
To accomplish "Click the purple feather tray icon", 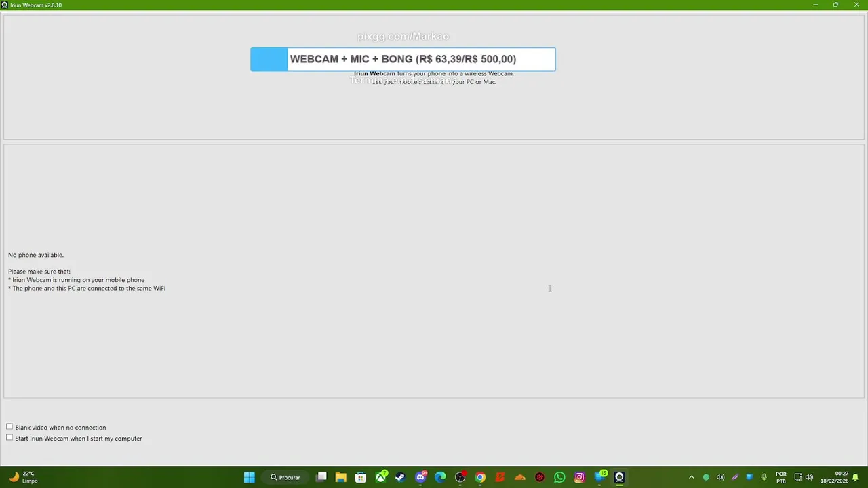I will pyautogui.click(x=735, y=477).
